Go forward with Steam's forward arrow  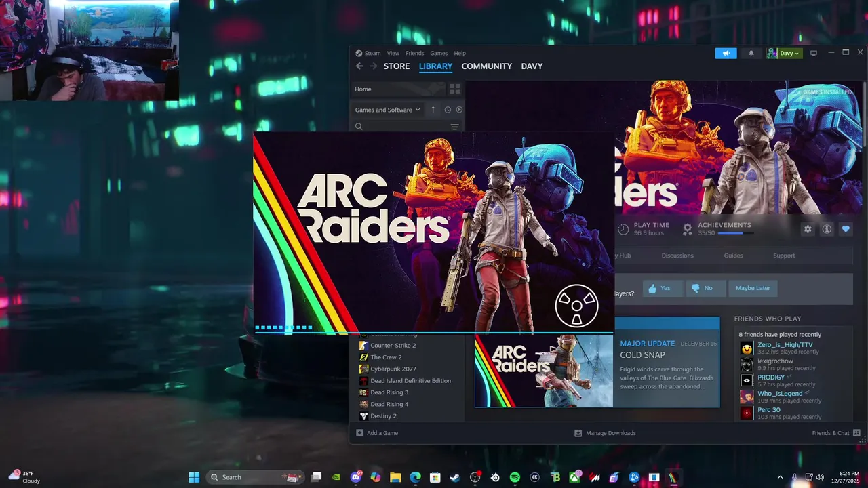(373, 66)
